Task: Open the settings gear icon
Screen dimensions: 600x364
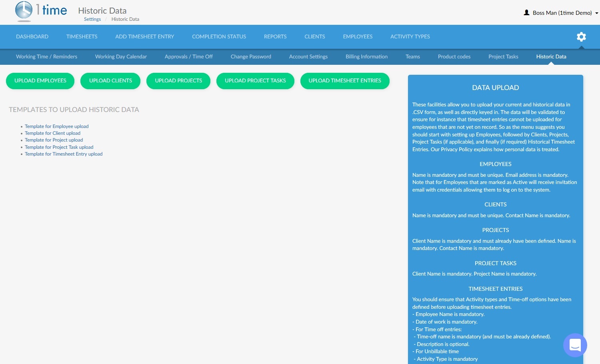Action: pyautogui.click(x=581, y=37)
